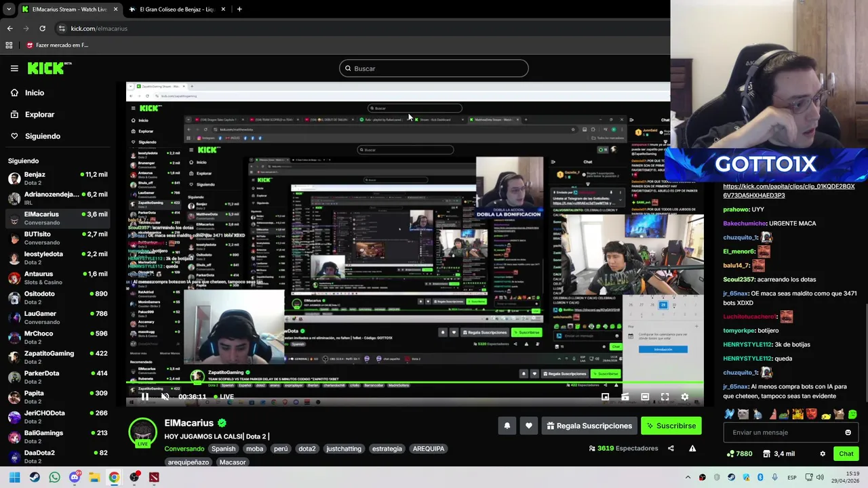Open Fazer mercado bookmark

pos(58,45)
